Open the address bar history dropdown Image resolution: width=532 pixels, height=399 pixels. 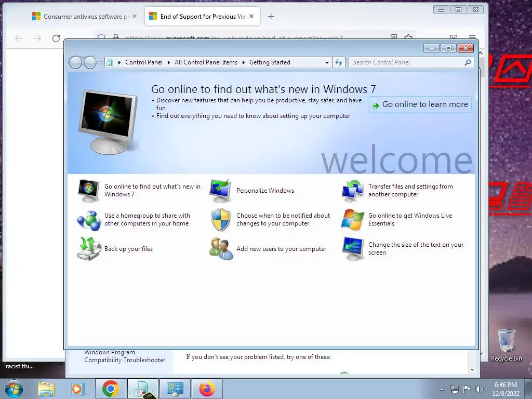pyautogui.click(x=327, y=62)
